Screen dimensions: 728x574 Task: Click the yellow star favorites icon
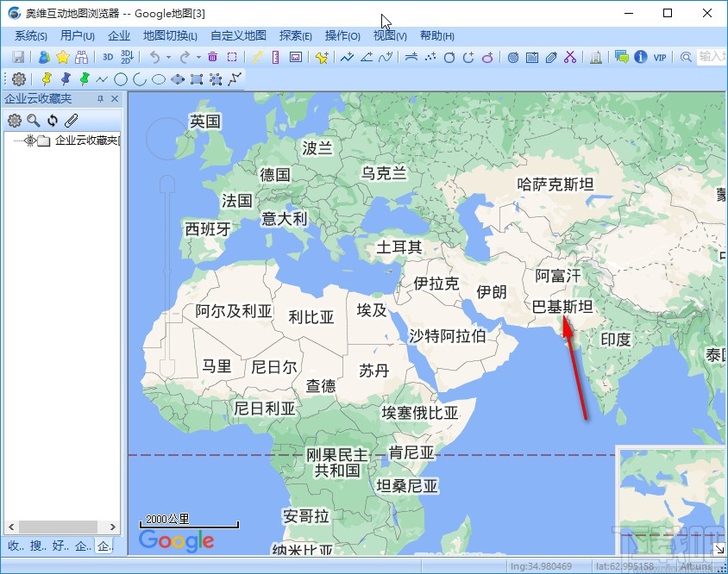coord(63,57)
